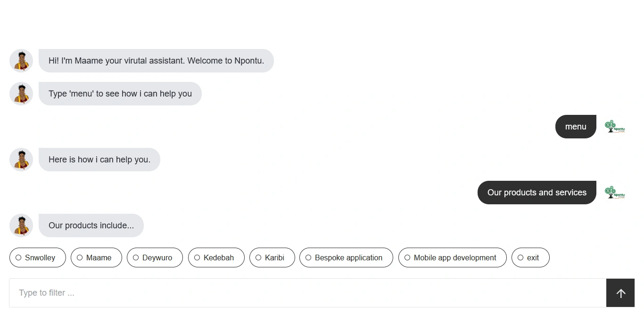The image size is (644, 314).
Task: Click Maame avatar beside 'Type menu' message
Action: click(21, 94)
